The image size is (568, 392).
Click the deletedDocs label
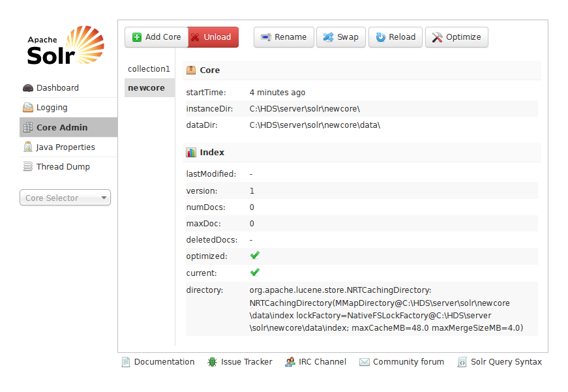click(212, 240)
